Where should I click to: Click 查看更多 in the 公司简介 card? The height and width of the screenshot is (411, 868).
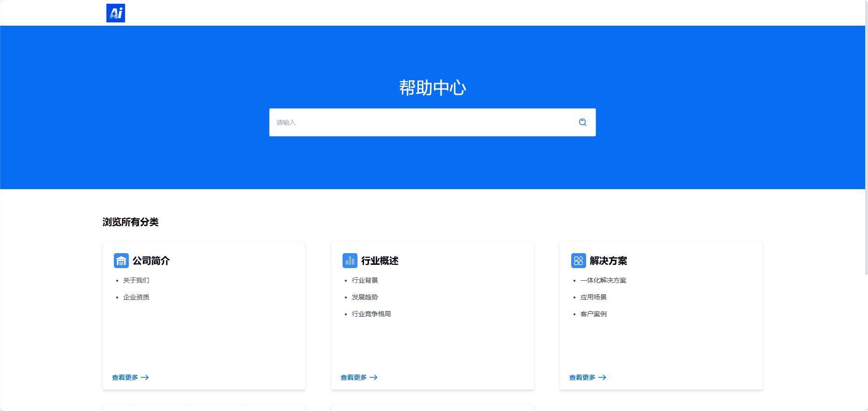pos(130,377)
